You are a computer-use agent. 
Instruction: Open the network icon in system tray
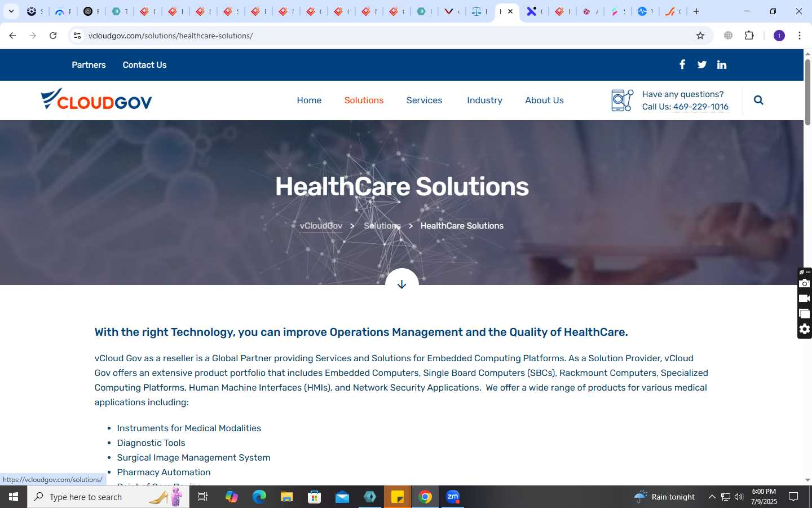click(726, 497)
